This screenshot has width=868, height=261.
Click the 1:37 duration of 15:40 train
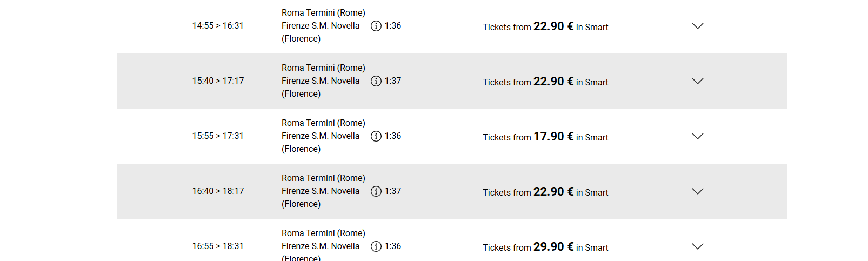point(393,81)
